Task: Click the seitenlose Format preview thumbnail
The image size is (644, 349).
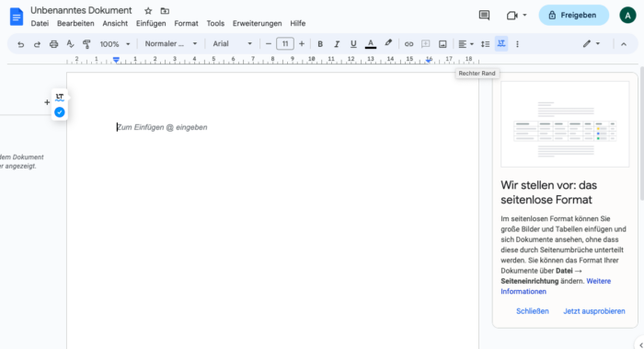Action: (x=565, y=124)
